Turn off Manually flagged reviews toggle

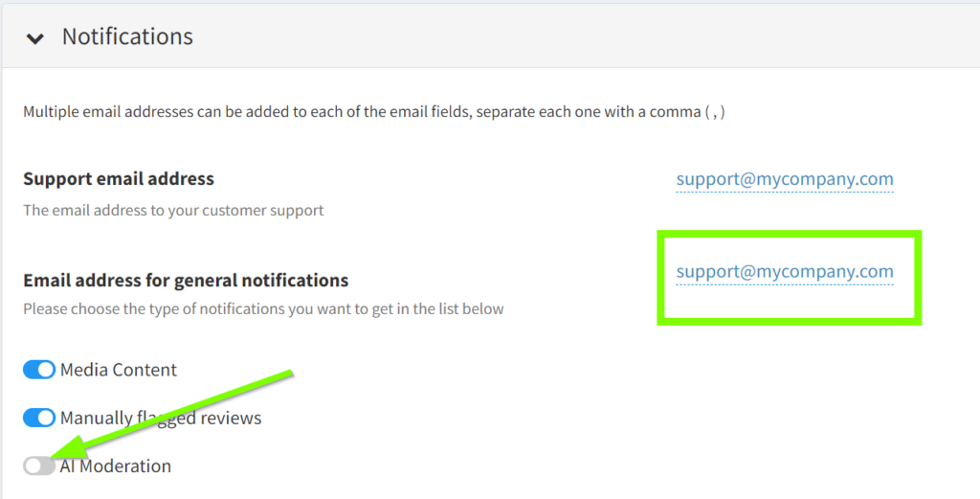(x=39, y=418)
